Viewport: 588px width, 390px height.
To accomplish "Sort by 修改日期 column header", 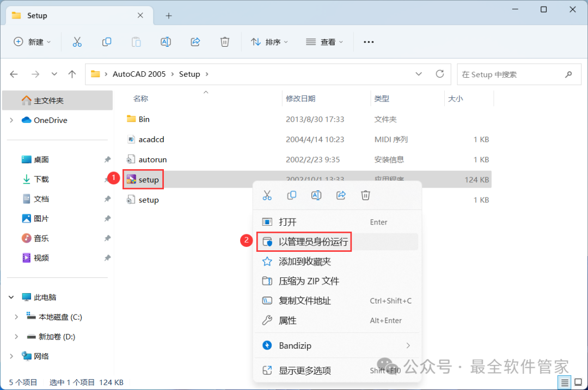I will [x=301, y=98].
